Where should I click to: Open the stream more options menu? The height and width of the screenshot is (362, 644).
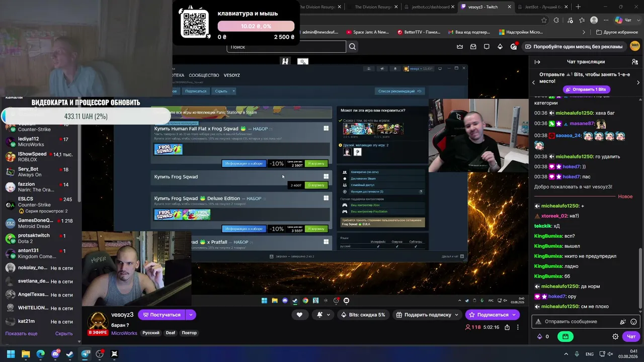[x=518, y=327]
